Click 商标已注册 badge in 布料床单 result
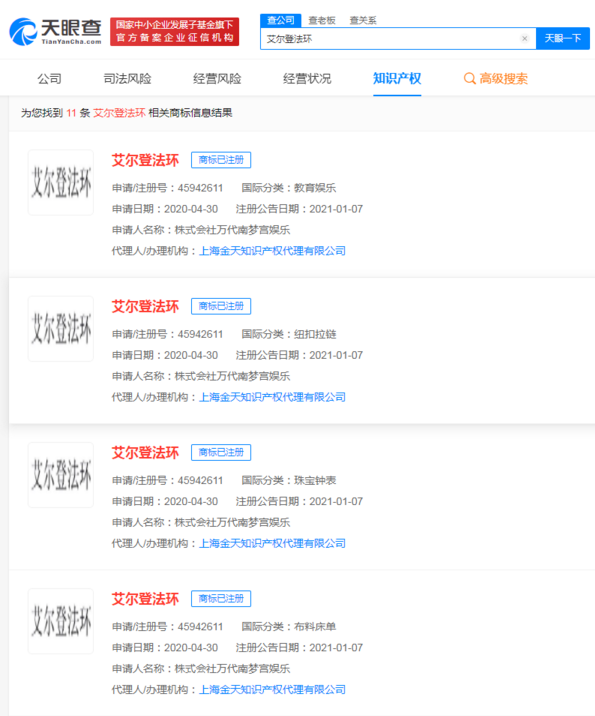 pyautogui.click(x=221, y=598)
